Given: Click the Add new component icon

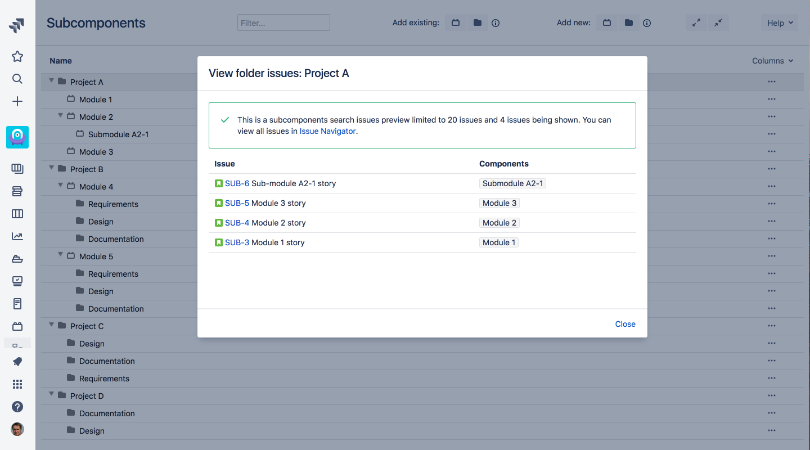Looking at the screenshot, I should (607, 23).
